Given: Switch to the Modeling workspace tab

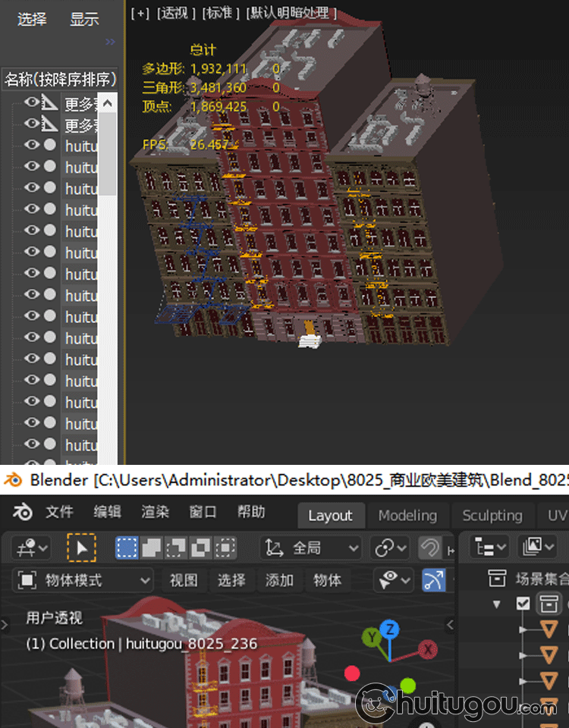Looking at the screenshot, I should click(407, 516).
